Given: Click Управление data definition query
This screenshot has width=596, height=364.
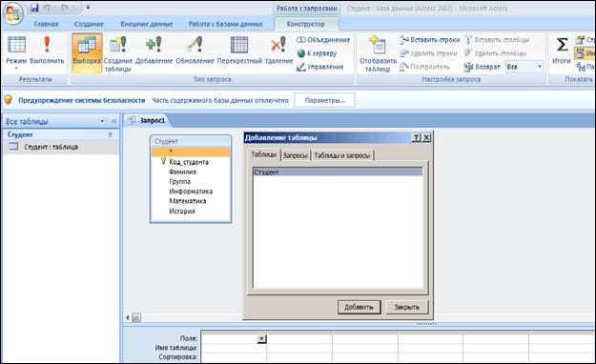Looking at the screenshot, I should [320, 67].
